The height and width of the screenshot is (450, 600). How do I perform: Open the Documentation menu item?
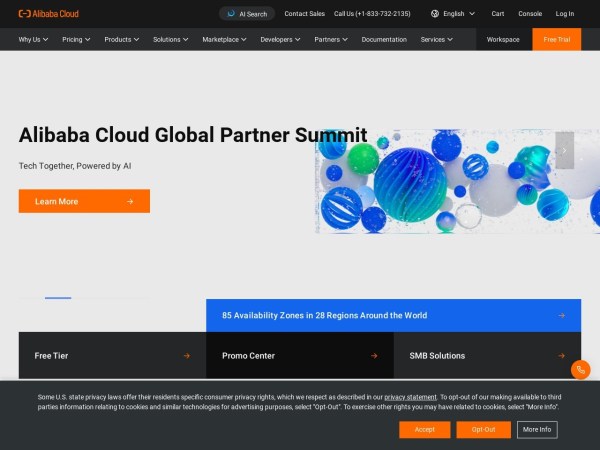pos(384,39)
